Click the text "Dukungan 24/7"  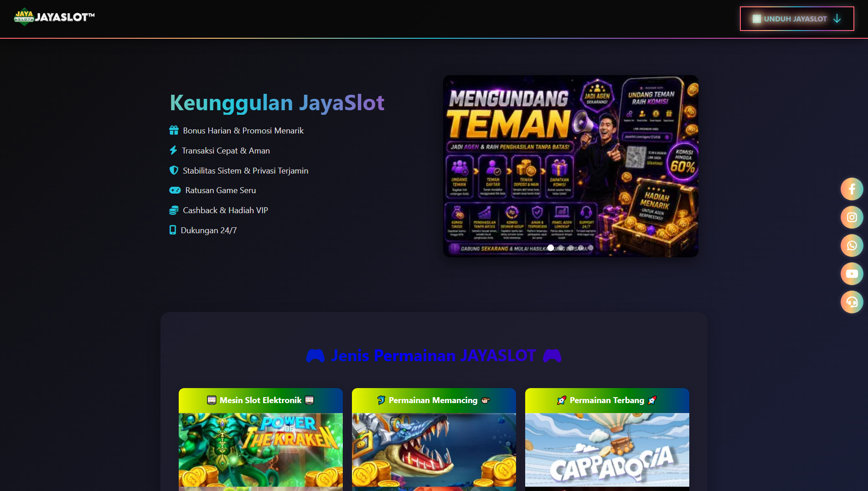(209, 230)
